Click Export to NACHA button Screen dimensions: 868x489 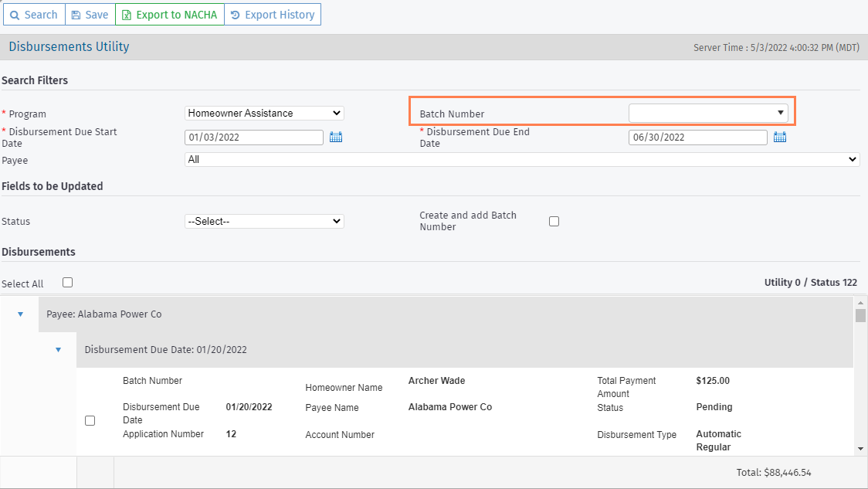169,15
